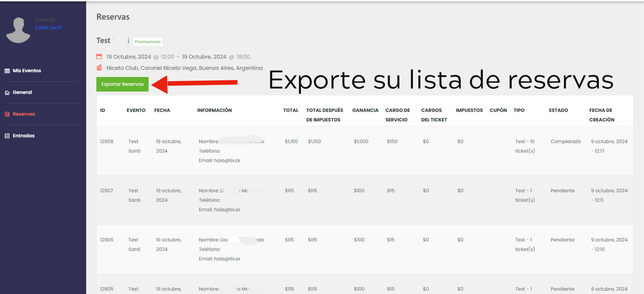
Task: Click the Fecha de Creación column header
Action: point(602,115)
